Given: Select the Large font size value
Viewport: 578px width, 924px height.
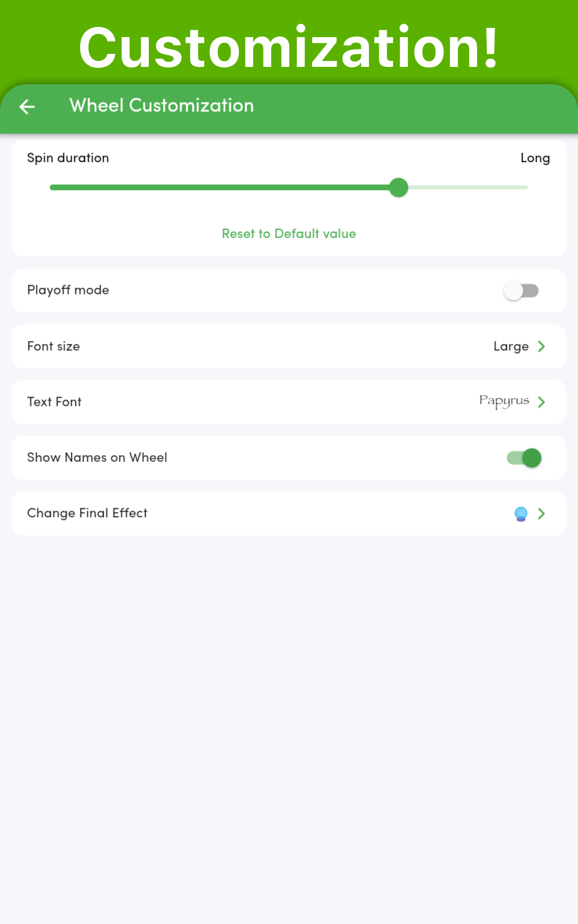Looking at the screenshot, I should coord(511,346).
